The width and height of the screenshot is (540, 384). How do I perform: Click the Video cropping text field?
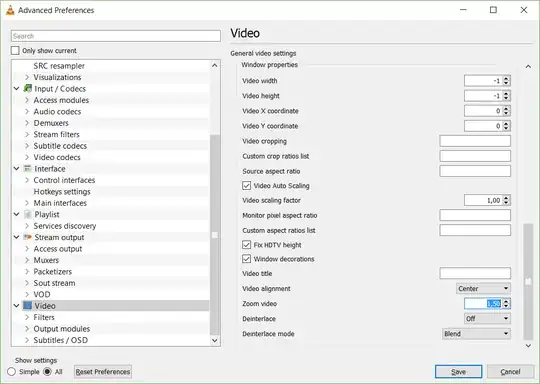(475, 141)
